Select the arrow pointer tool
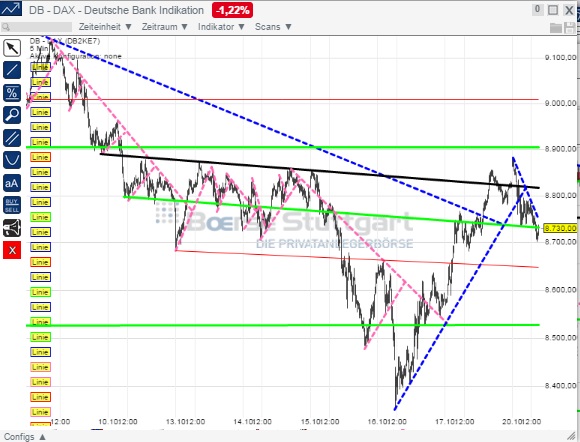 [x=12, y=48]
